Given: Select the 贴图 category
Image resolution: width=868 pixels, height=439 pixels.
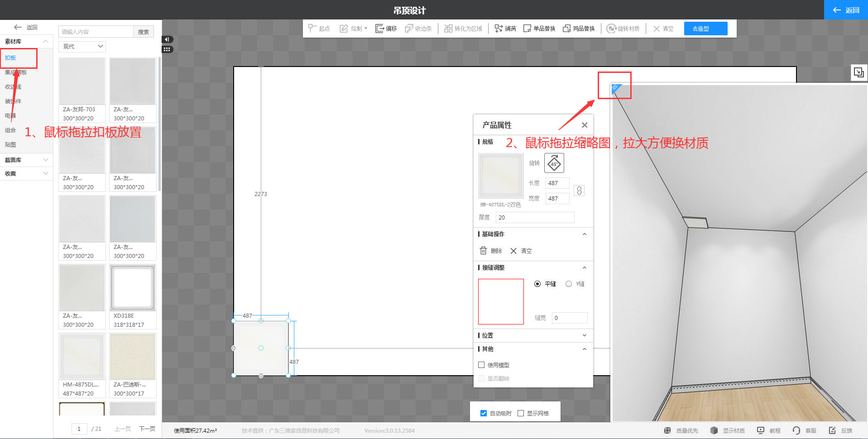Looking at the screenshot, I should click(10, 145).
